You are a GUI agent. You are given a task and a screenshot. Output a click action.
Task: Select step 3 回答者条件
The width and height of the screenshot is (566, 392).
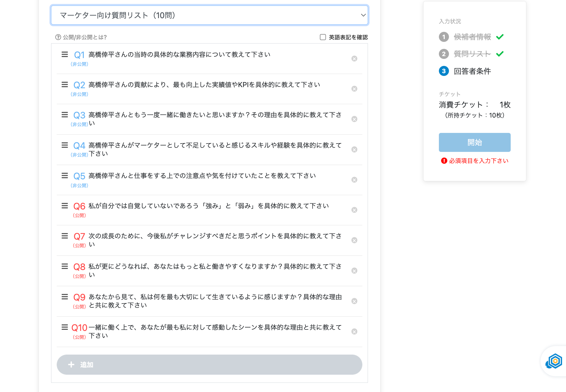[472, 71]
